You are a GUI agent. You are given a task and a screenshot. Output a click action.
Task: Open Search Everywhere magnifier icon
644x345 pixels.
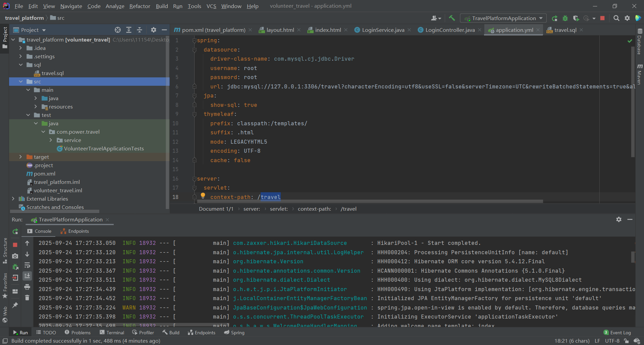(616, 18)
